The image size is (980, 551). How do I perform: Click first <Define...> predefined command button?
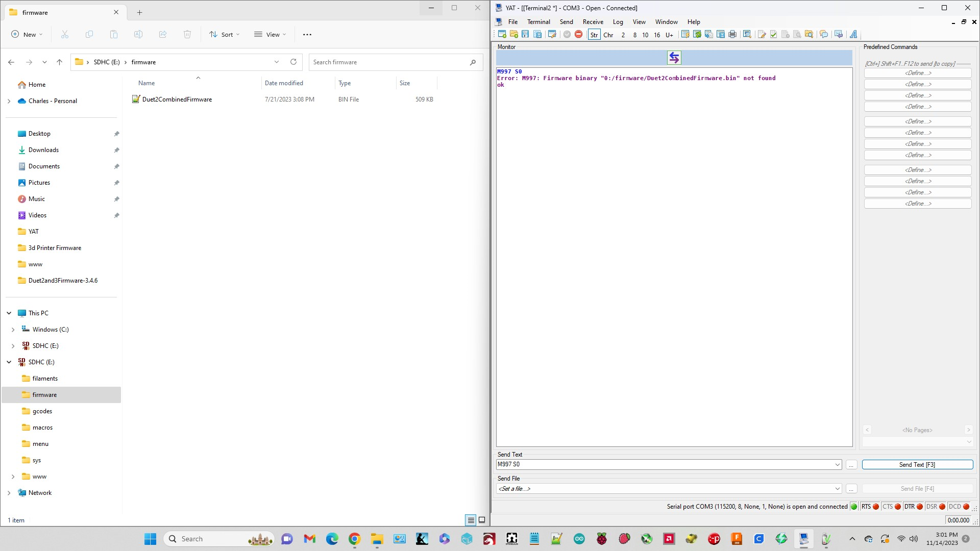[918, 73]
